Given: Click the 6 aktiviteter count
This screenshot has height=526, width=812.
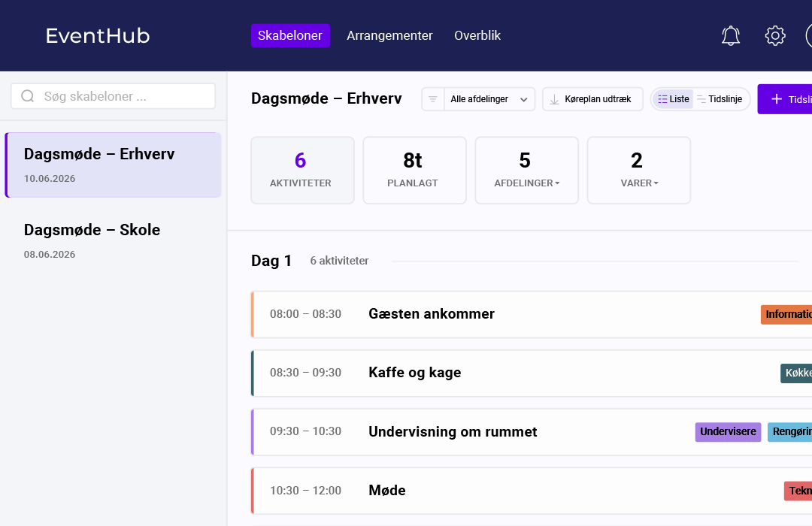Looking at the screenshot, I should pyautogui.click(x=339, y=261).
